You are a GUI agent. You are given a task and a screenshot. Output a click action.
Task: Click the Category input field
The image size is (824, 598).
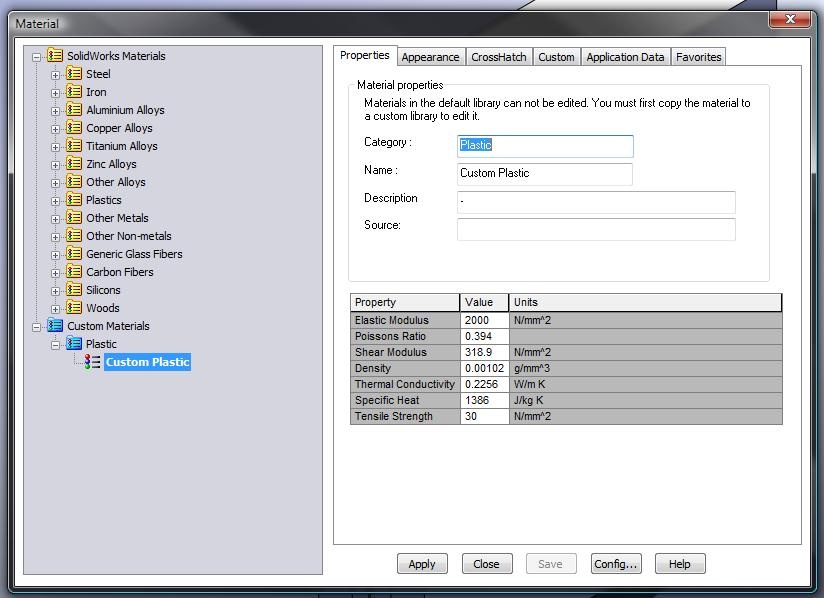(x=545, y=146)
